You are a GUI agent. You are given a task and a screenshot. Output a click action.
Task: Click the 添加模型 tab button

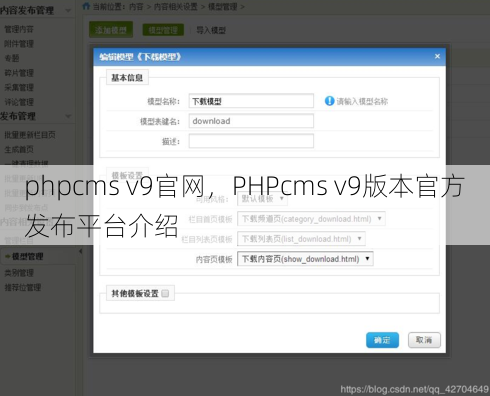[x=111, y=30]
